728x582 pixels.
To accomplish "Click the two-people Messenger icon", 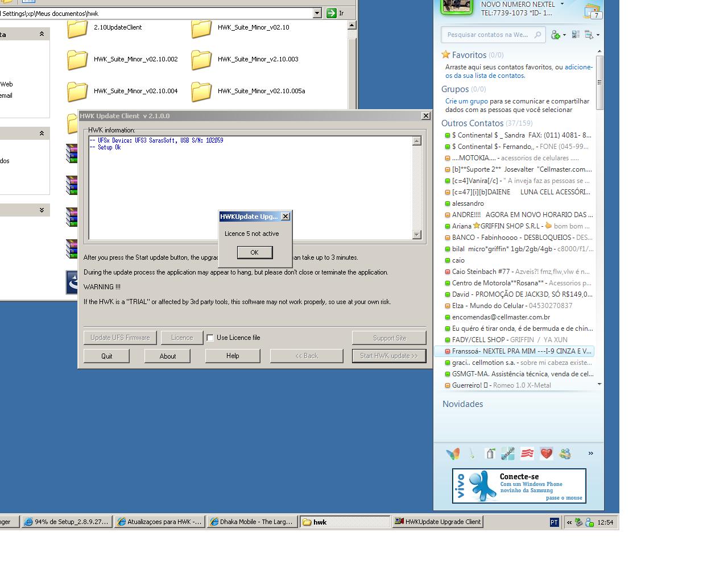I will pyautogui.click(x=565, y=454).
